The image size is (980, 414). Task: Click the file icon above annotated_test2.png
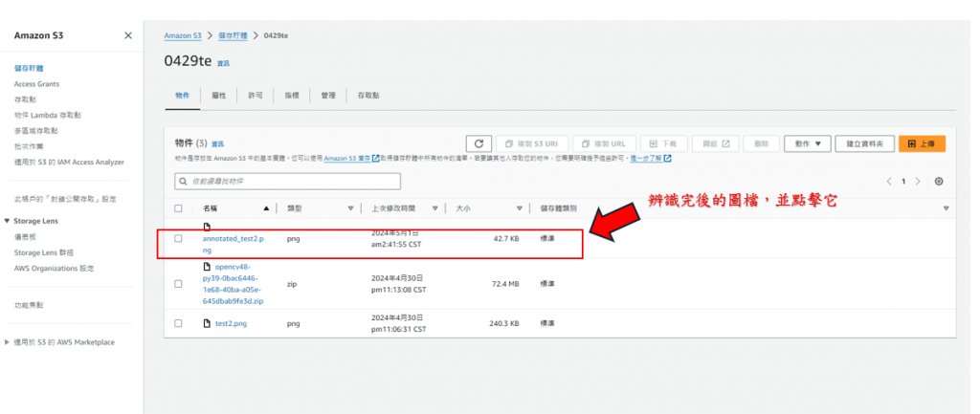(x=207, y=228)
